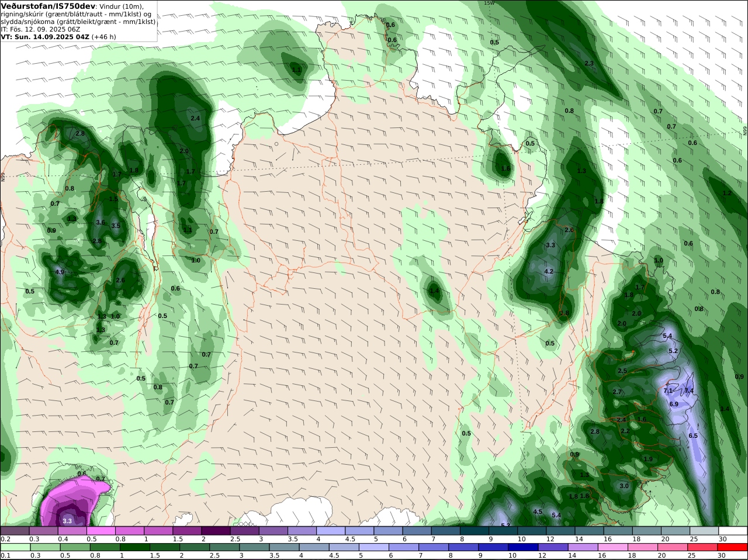This screenshot has height=560, width=748.
Task: Click the '2.2' precipitation value
Action: tap(625, 431)
